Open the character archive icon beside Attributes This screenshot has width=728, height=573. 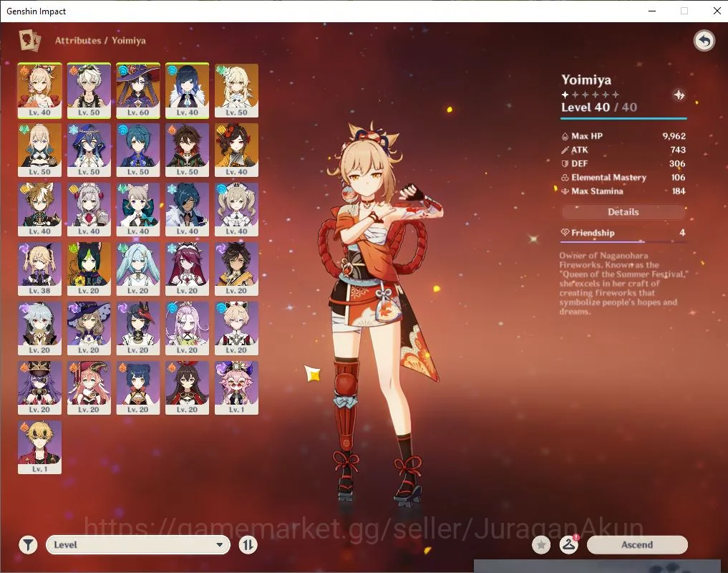click(x=30, y=40)
